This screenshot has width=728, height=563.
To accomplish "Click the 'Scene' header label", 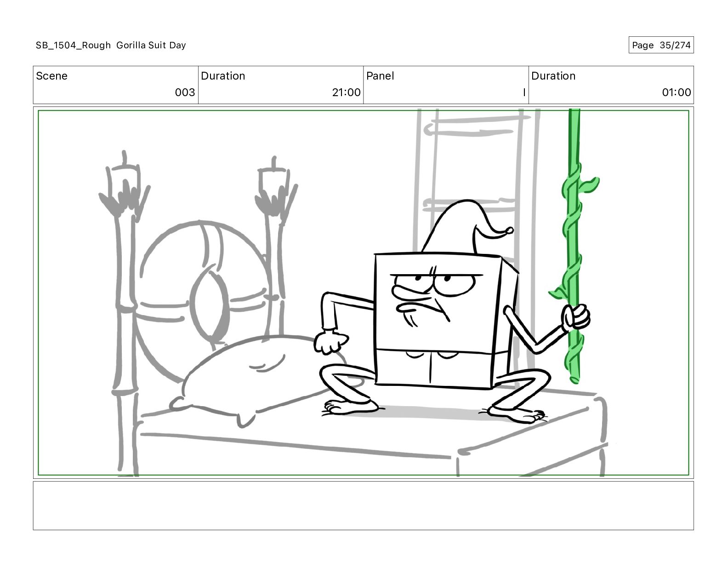I will [x=51, y=76].
